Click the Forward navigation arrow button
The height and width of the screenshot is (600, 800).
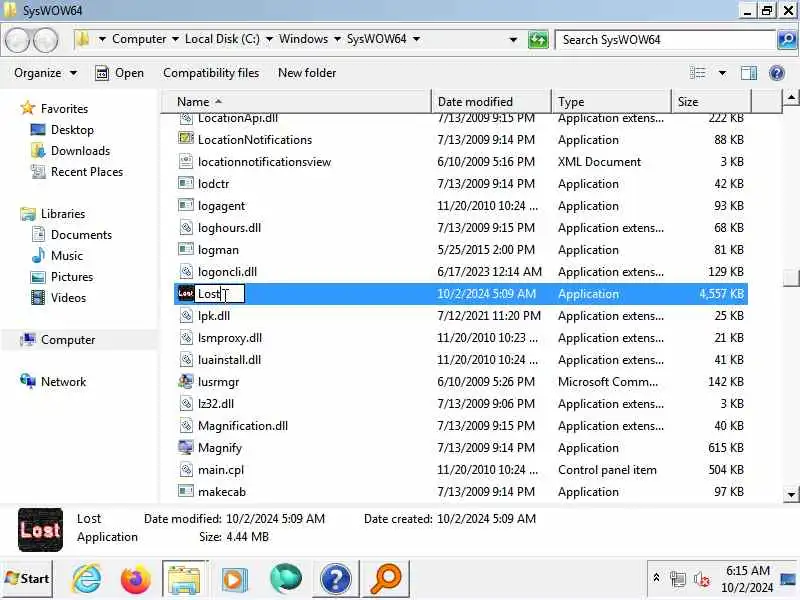(46, 40)
